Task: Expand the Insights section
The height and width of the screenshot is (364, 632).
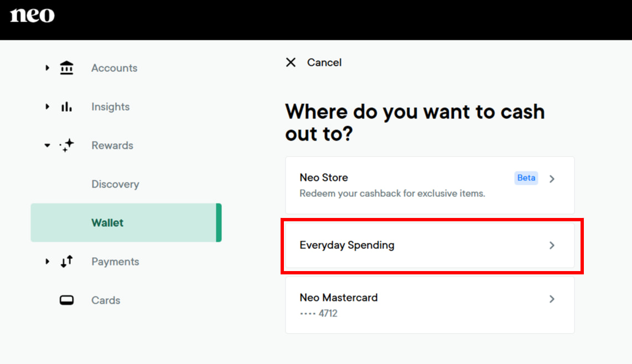Action: coord(47,106)
